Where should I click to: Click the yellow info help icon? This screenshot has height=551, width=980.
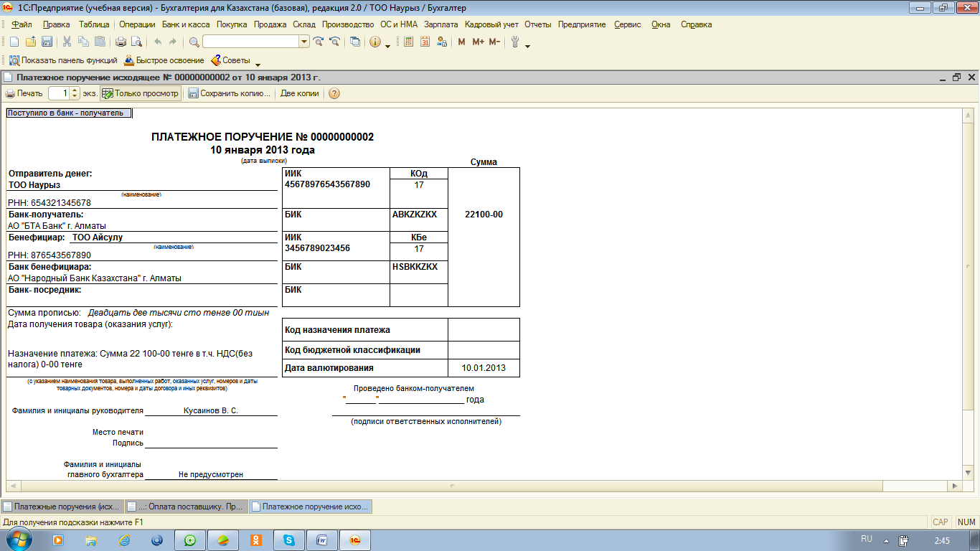375,42
